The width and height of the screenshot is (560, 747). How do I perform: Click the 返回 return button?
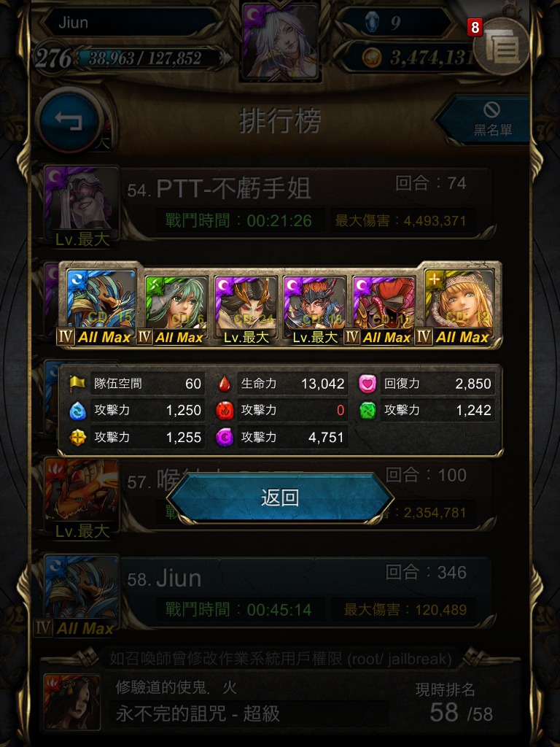point(280,498)
